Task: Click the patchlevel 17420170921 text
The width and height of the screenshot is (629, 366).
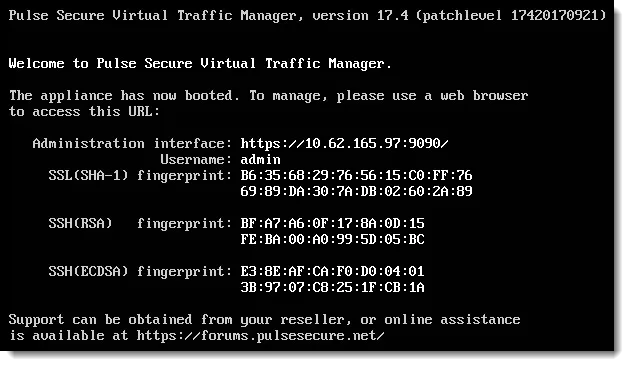Action: click(x=511, y=15)
